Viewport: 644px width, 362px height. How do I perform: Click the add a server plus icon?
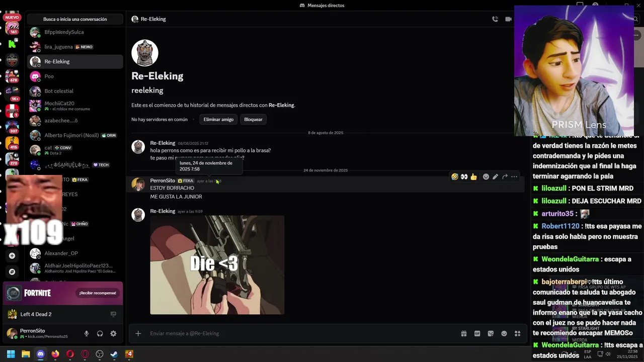click(13, 255)
